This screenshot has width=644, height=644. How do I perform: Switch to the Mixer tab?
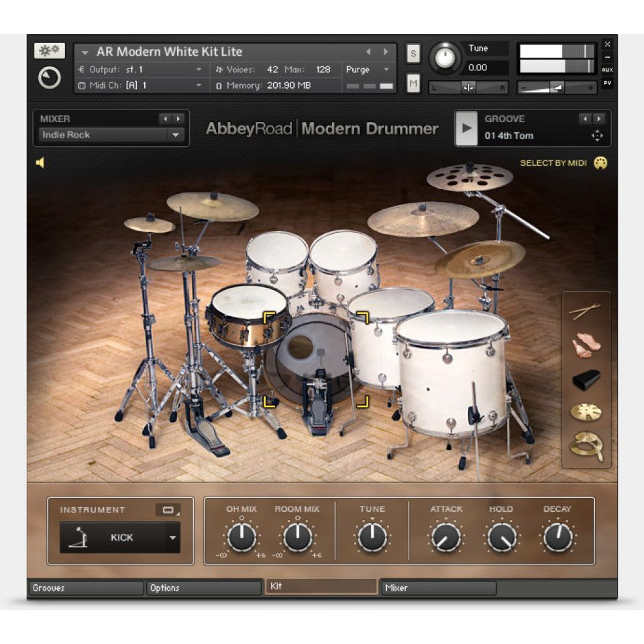(x=398, y=588)
